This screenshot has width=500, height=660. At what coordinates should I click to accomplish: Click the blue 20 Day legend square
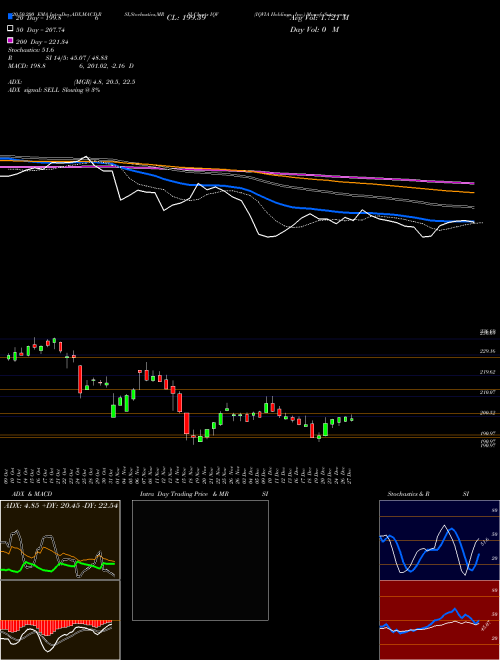point(11,17)
